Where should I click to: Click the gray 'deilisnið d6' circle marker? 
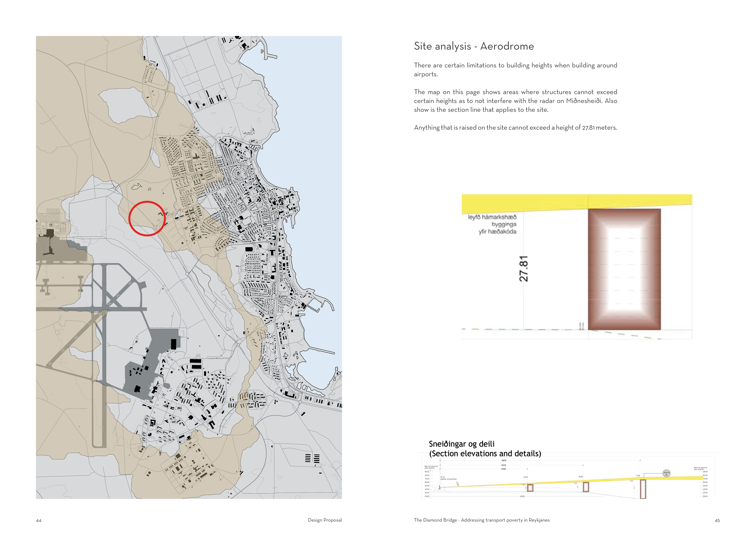(x=666, y=473)
